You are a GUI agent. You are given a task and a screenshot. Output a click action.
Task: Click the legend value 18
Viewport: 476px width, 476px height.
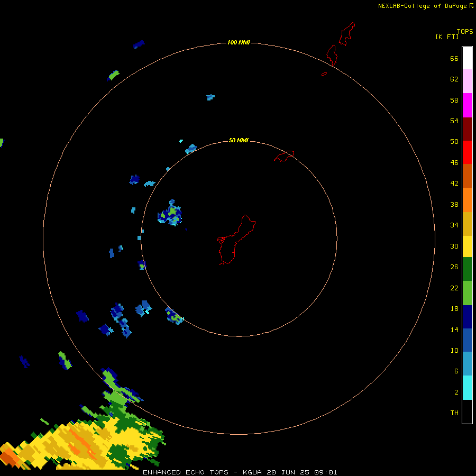click(454, 309)
